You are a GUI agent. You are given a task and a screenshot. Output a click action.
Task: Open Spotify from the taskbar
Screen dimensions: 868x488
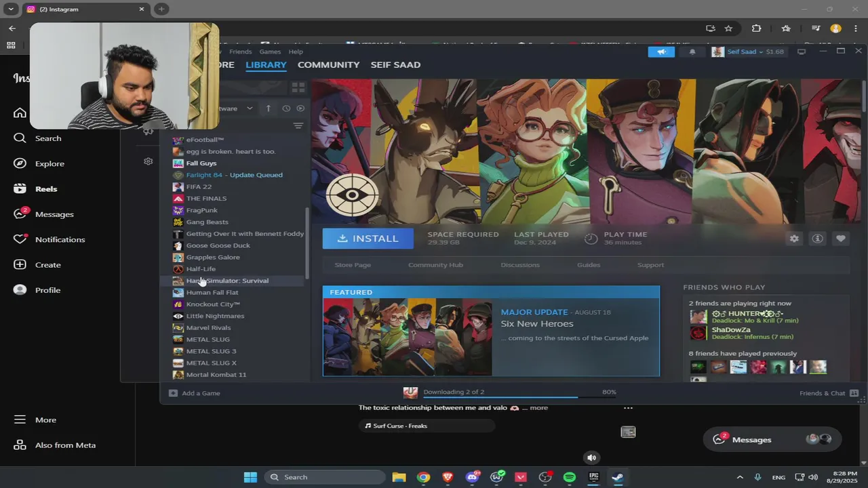tap(569, 477)
